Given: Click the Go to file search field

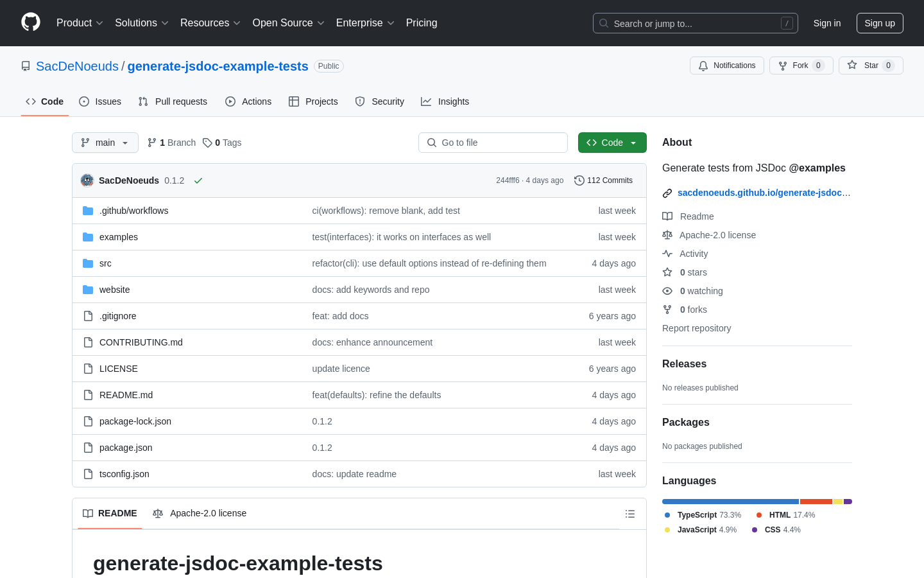Looking at the screenshot, I should click(493, 143).
